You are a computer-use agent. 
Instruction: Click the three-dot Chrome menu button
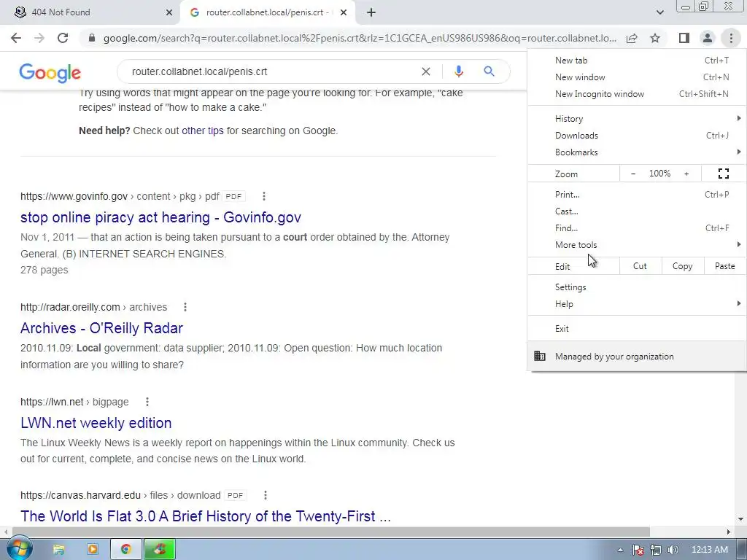731,38
